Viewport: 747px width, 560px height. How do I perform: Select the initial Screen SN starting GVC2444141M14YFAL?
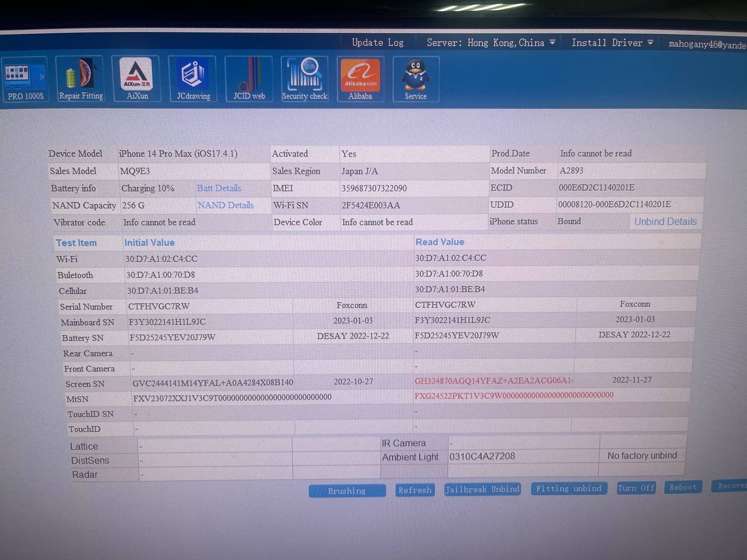[x=213, y=383]
